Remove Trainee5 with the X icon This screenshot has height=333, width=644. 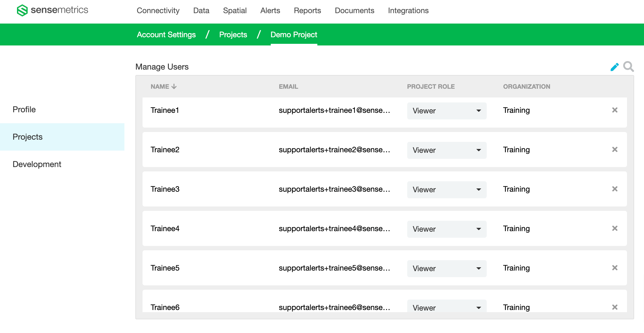[615, 268]
